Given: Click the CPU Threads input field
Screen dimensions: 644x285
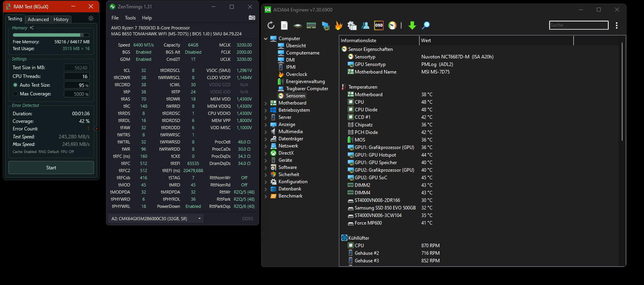Looking at the screenshot, I should (x=77, y=76).
